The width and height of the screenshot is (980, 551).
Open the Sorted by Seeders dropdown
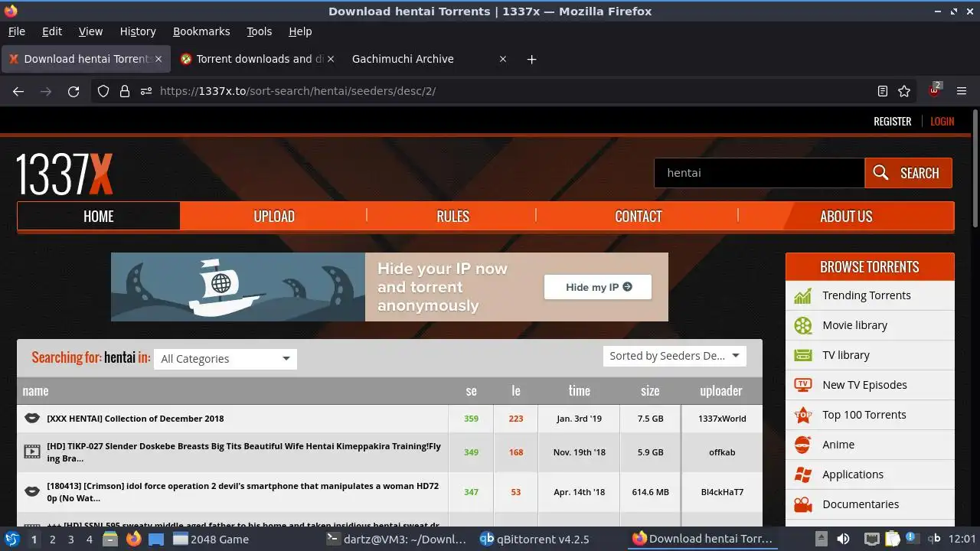(675, 356)
